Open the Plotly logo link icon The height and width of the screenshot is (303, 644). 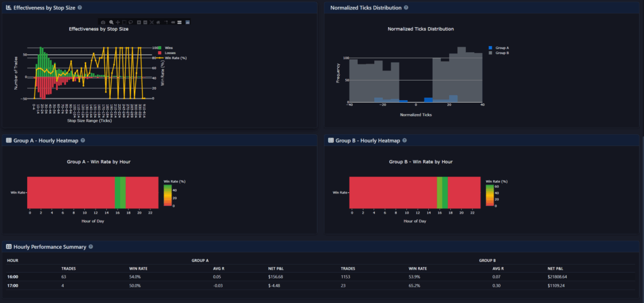(x=187, y=22)
